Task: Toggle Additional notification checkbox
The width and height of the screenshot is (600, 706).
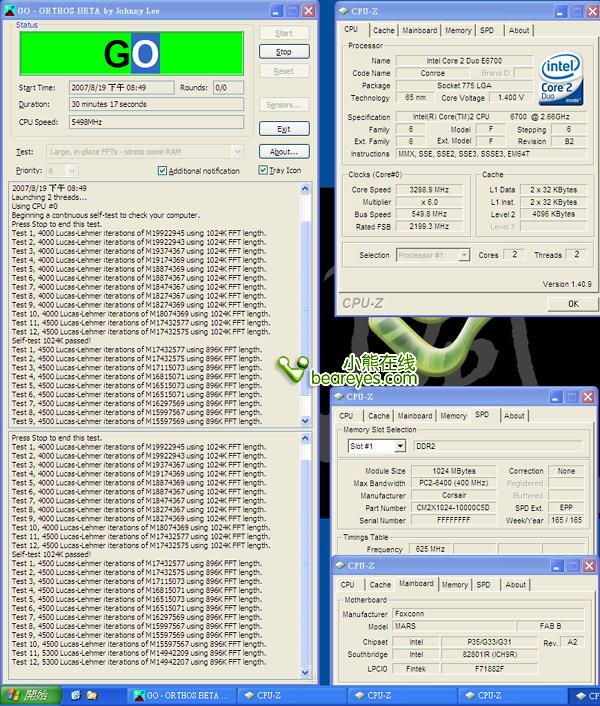Action: point(162,171)
